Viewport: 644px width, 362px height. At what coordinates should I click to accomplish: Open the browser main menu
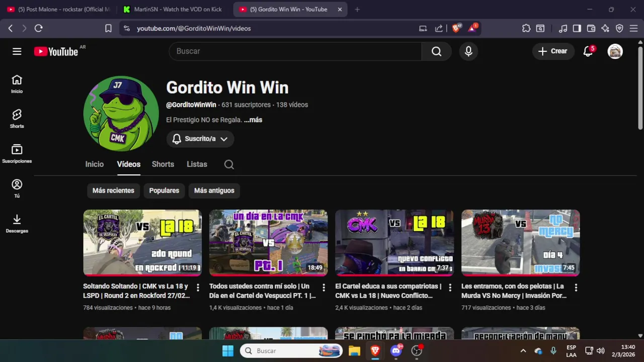[633, 28]
